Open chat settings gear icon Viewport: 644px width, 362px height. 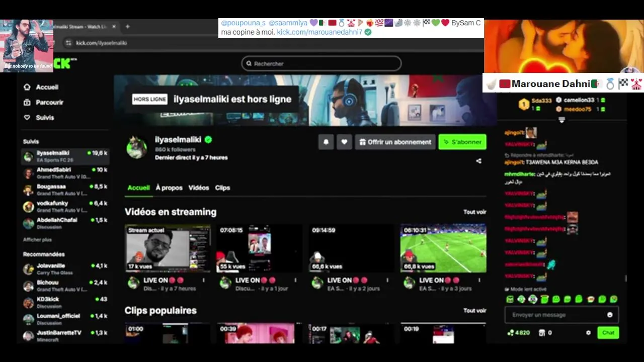coord(588,333)
